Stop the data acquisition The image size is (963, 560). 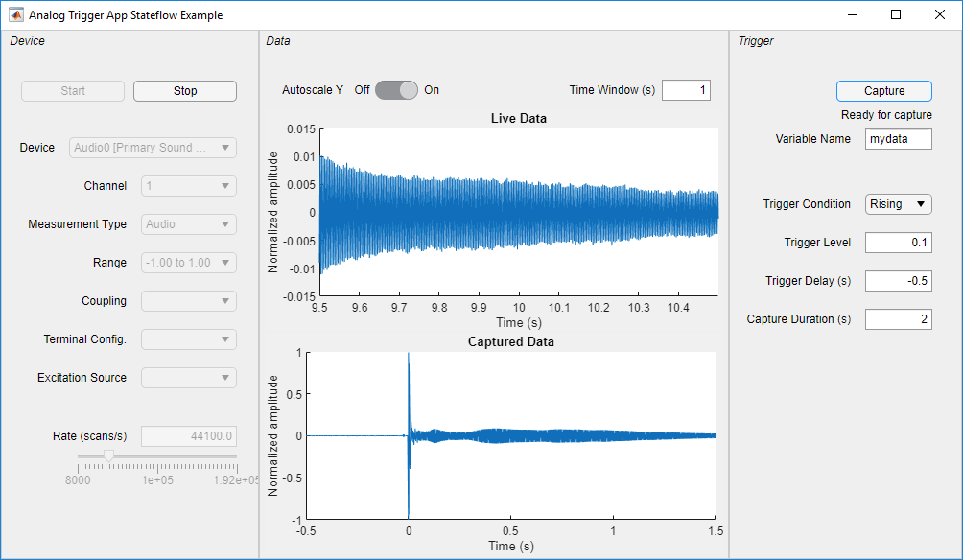click(x=184, y=90)
